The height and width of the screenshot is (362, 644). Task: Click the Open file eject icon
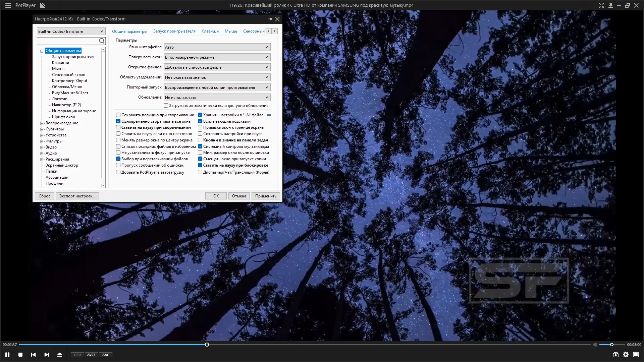[x=60, y=355]
